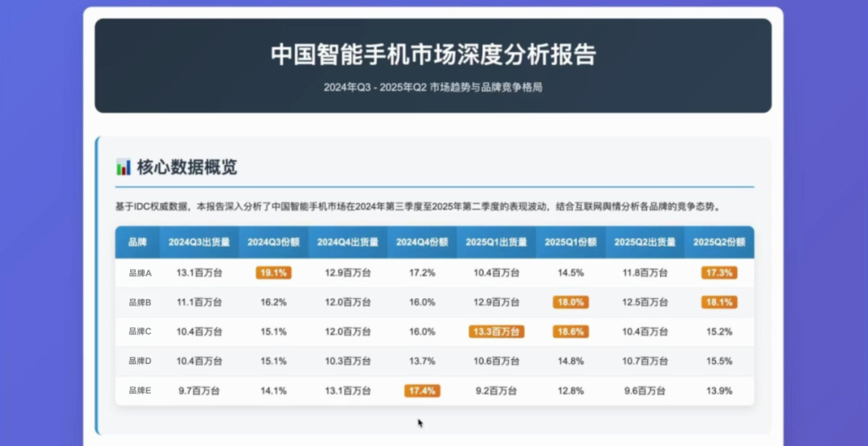868x446 pixels.
Task: Click the 2024Q4出货量 column header
Action: tap(348, 242)
